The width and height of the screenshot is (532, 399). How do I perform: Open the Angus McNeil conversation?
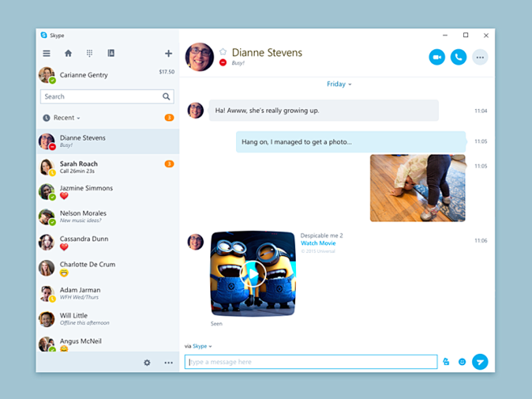pyautogui.click(x=108, y=343)
